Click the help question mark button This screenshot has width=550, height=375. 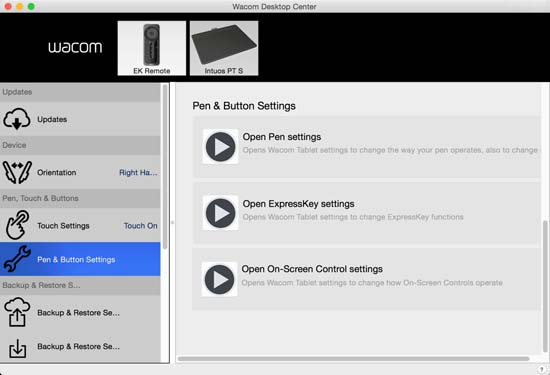click(542, 369)
